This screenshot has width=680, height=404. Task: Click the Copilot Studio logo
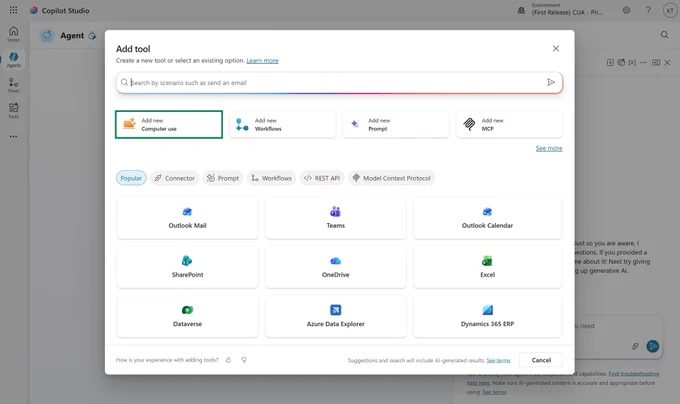(34, 10)
